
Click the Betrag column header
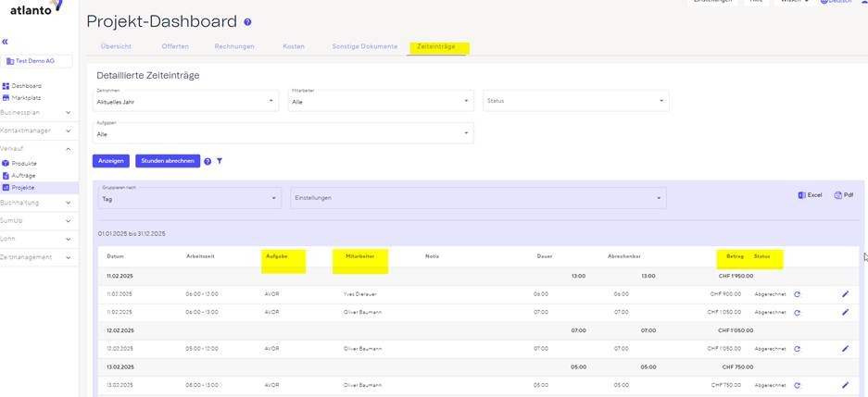tap(736, 256)
